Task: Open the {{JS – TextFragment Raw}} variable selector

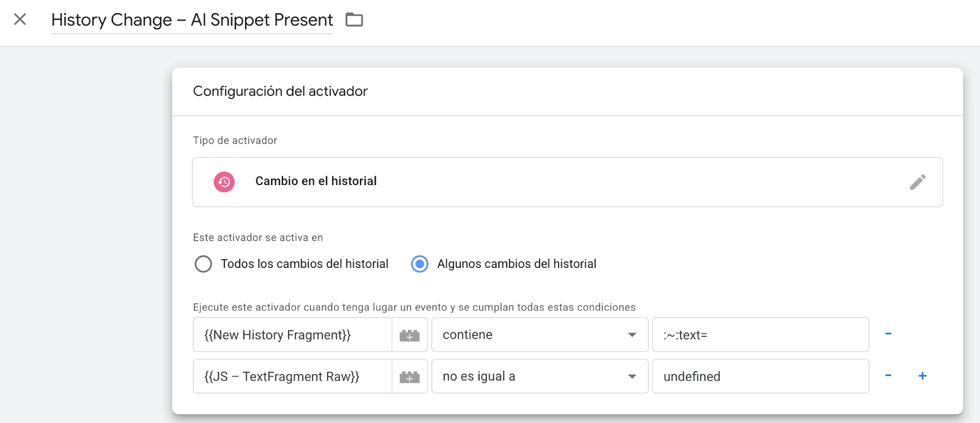Action: coord(292,376)
